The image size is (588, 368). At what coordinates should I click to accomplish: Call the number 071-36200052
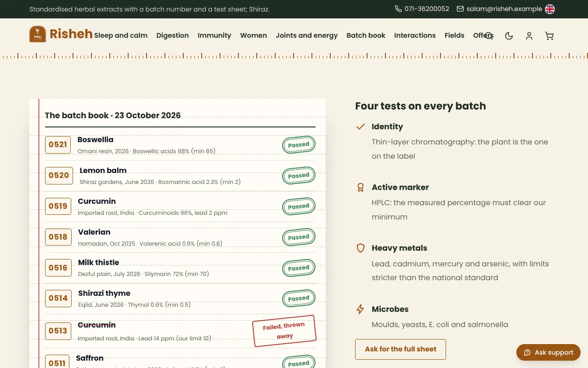427,9
